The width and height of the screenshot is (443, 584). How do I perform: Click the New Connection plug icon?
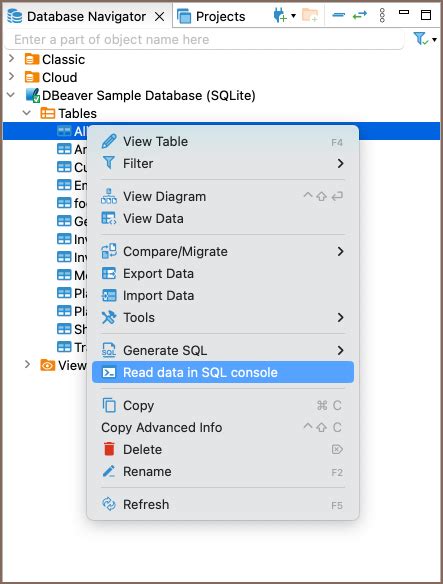(x=280, y=16)
